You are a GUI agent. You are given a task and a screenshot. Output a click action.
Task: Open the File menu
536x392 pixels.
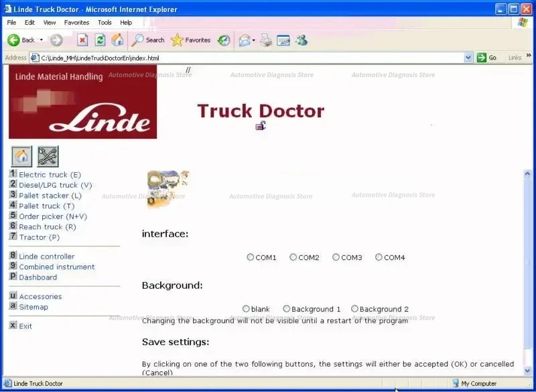click(11, 23)
